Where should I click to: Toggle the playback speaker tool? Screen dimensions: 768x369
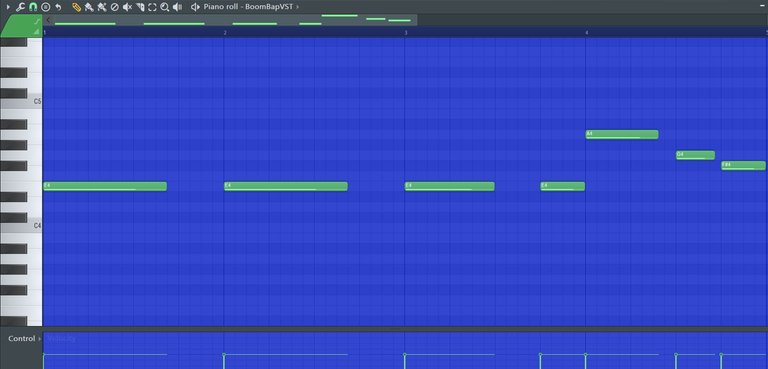pyautogui.click(x=178, y=7)
